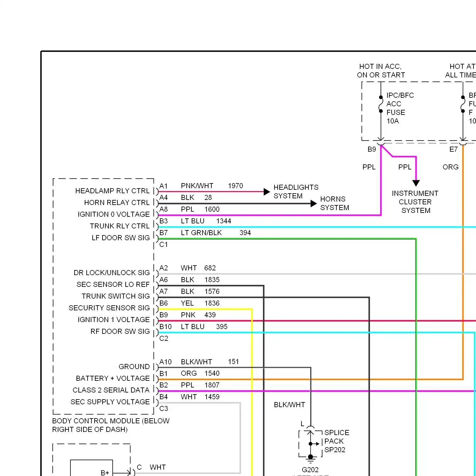Click the LF DOOR SW SIG label

[121, 238]
